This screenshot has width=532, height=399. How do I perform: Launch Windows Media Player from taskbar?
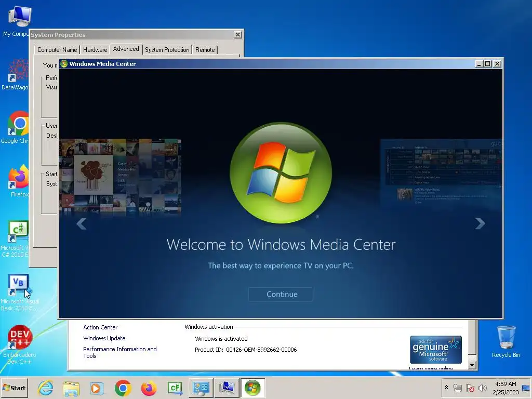97,388
